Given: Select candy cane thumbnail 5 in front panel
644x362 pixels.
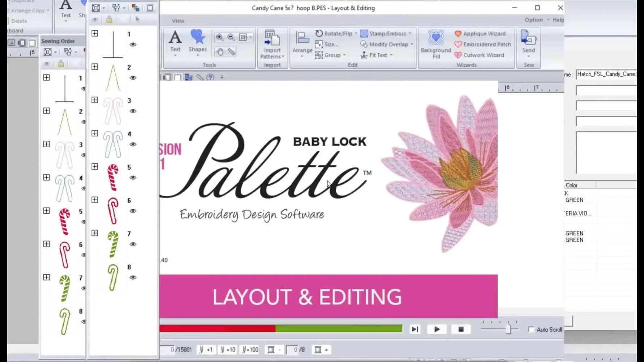Looking at the screenshot, I should point(113,177).
